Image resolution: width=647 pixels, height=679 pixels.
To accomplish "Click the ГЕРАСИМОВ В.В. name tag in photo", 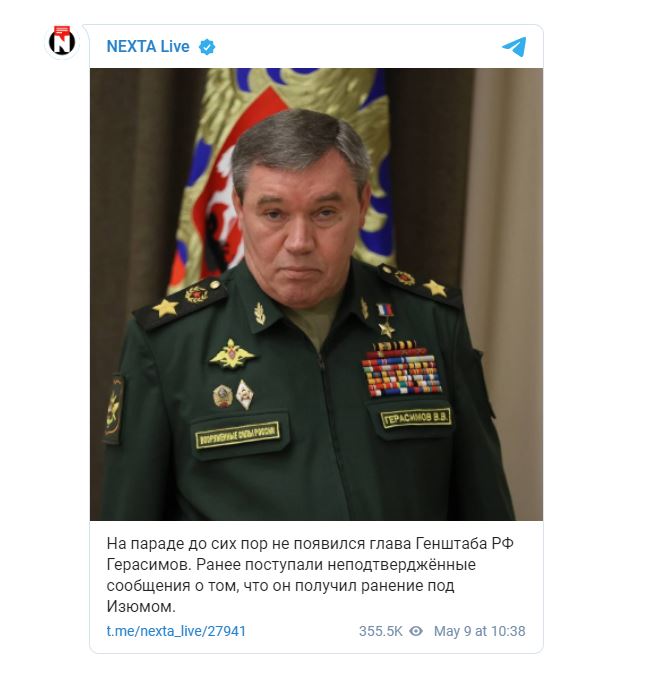I will coord(416,418).
